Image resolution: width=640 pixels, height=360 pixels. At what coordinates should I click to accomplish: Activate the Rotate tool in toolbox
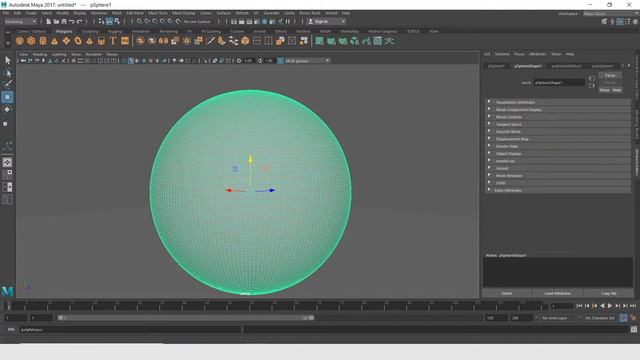(x=7, y=109)
